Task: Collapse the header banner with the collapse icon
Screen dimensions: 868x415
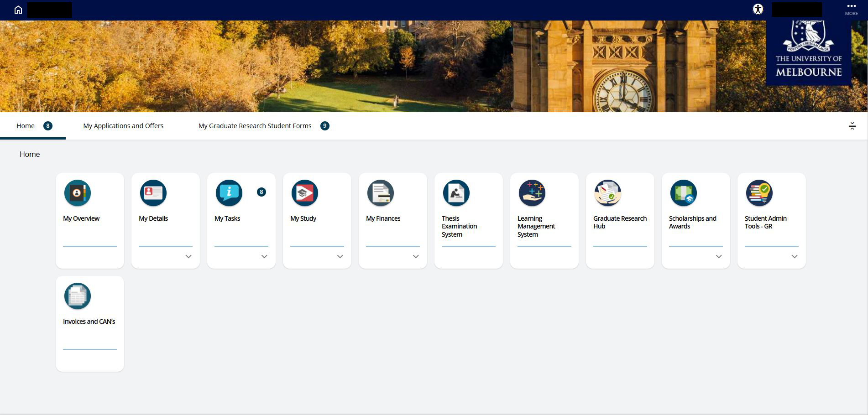Action: 852,126
